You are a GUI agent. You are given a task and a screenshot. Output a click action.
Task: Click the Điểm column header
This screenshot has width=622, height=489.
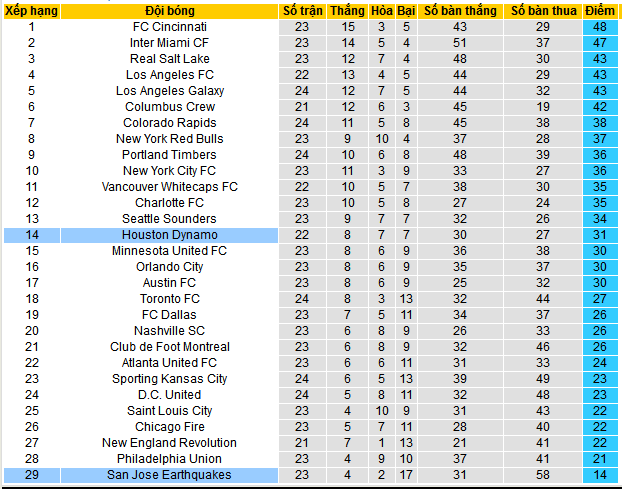point(600,10)
